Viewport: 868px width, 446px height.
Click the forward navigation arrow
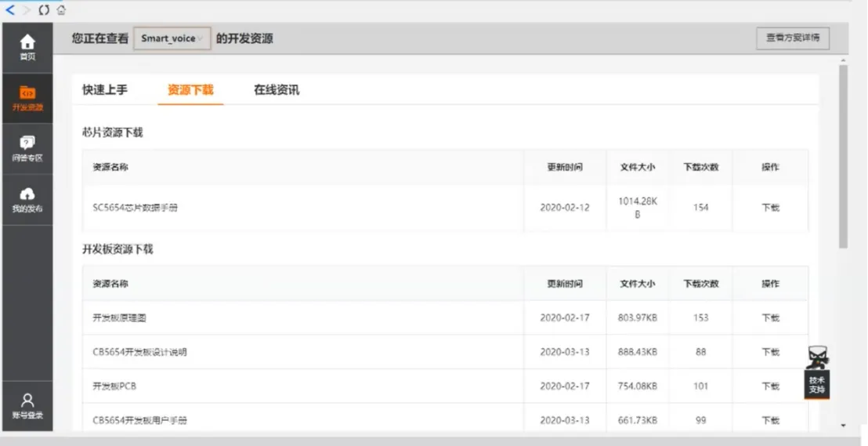click(27, 9)
